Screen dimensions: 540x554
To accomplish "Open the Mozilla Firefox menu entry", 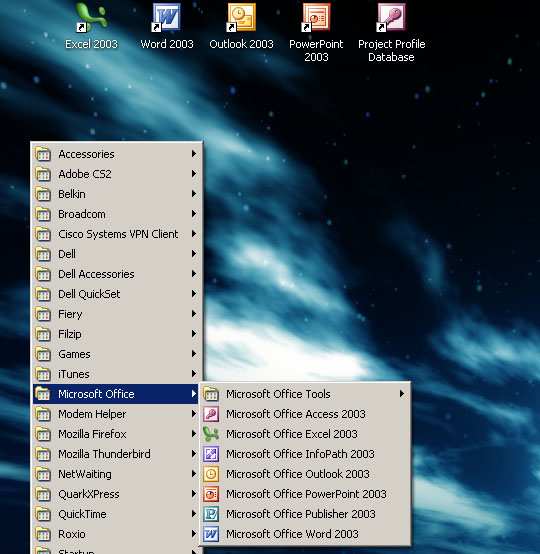I will tap(116, 434).
